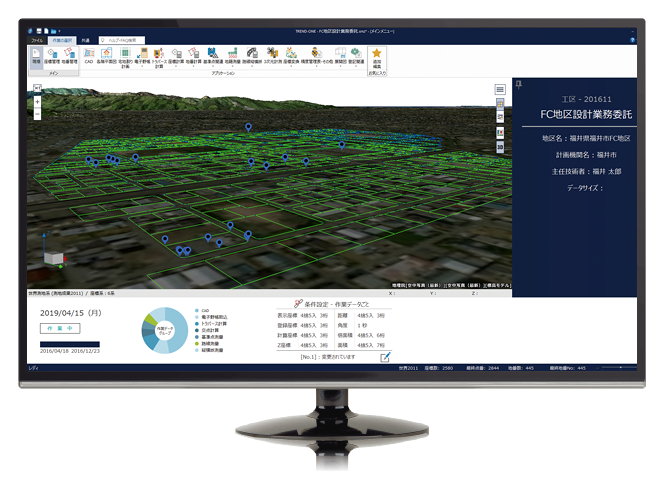The height and width of the screenshot is (489, 664).
Task: Open the 宅地割り計画 tool
Action: click(x=125, y=58)
